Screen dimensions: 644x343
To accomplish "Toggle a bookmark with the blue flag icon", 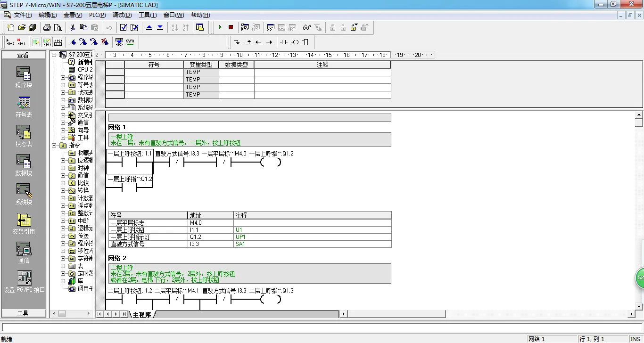I will click(72, 42).
